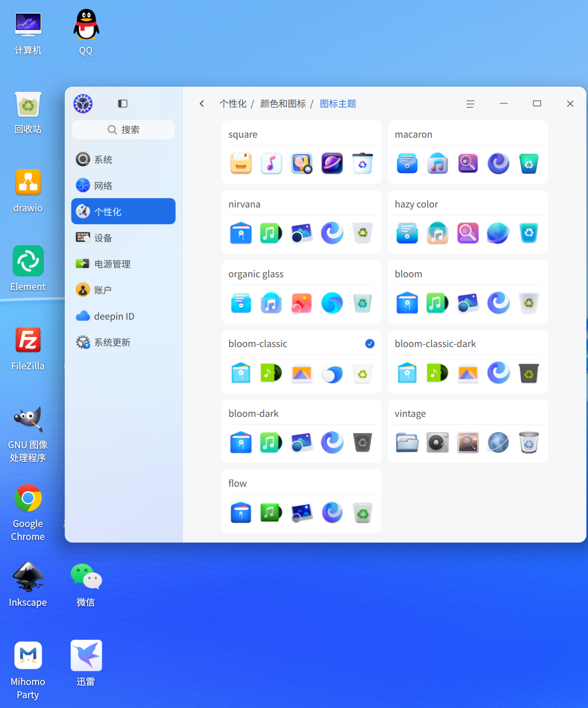Select the Mihomo Party desktop icon
Viewport: 588px width, 708px height.
[x=28, y=670]
